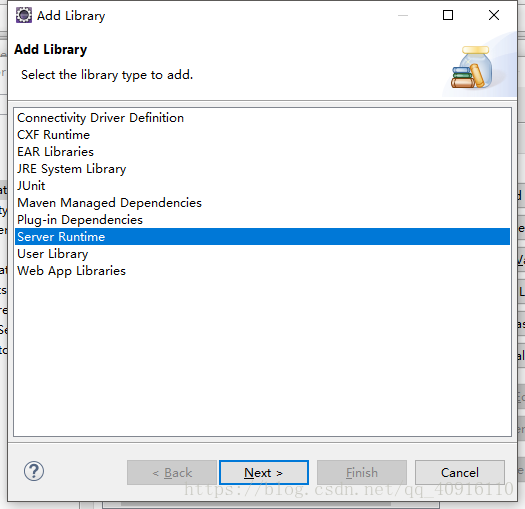This screenshot has width=525, height=509.
Task: Click the Eclipse icon in title bar
Action: (24, 15)
